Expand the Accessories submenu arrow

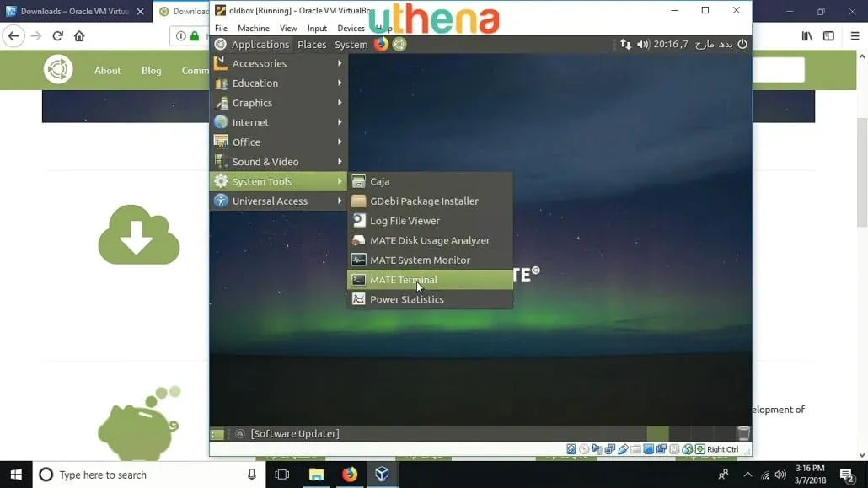(x=340, y=63)
